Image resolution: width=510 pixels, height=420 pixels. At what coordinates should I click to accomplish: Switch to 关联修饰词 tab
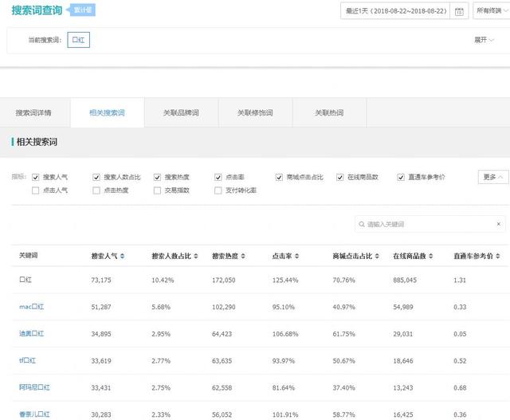pyautogui.click(x=255, y=113)
